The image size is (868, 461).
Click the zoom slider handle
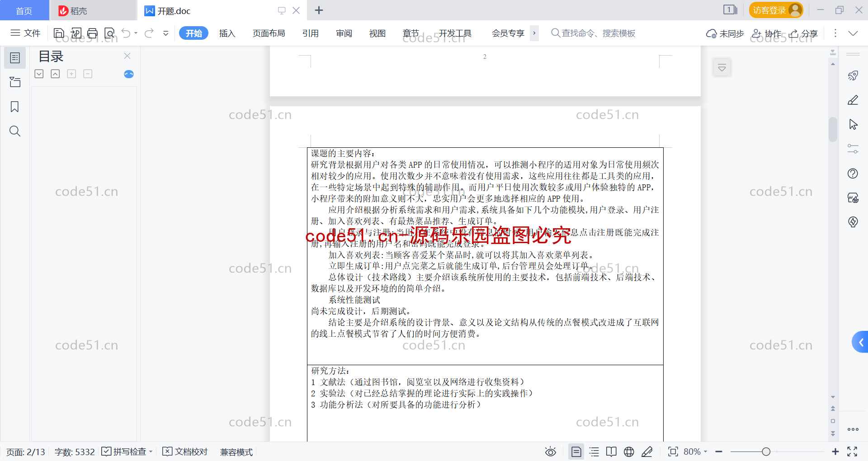click(x=766, y=452)
